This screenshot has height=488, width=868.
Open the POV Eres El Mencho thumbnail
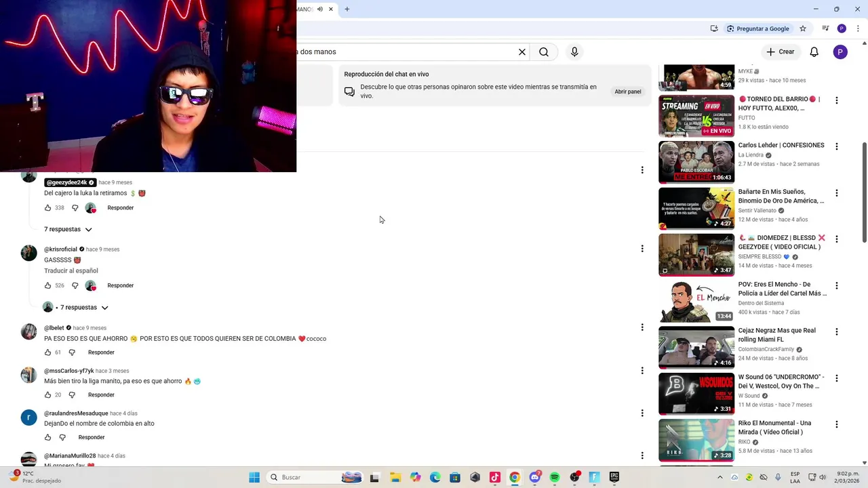[x=696, y=301]
